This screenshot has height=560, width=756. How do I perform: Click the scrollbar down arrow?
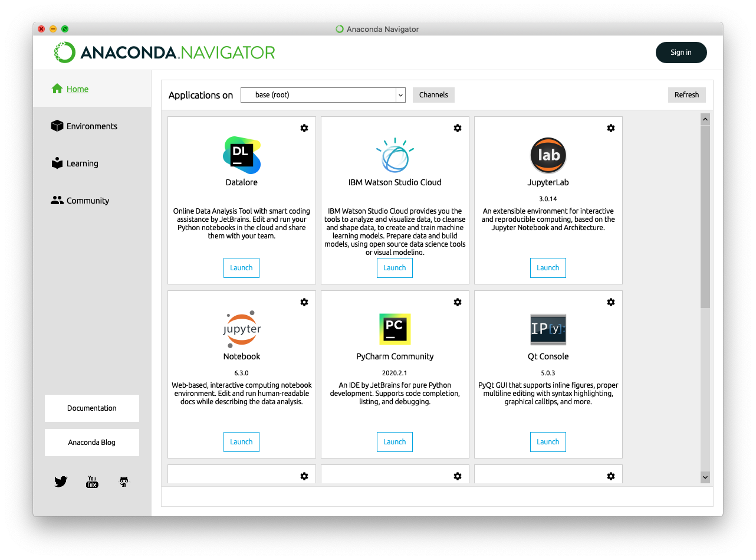pos(705,477)
